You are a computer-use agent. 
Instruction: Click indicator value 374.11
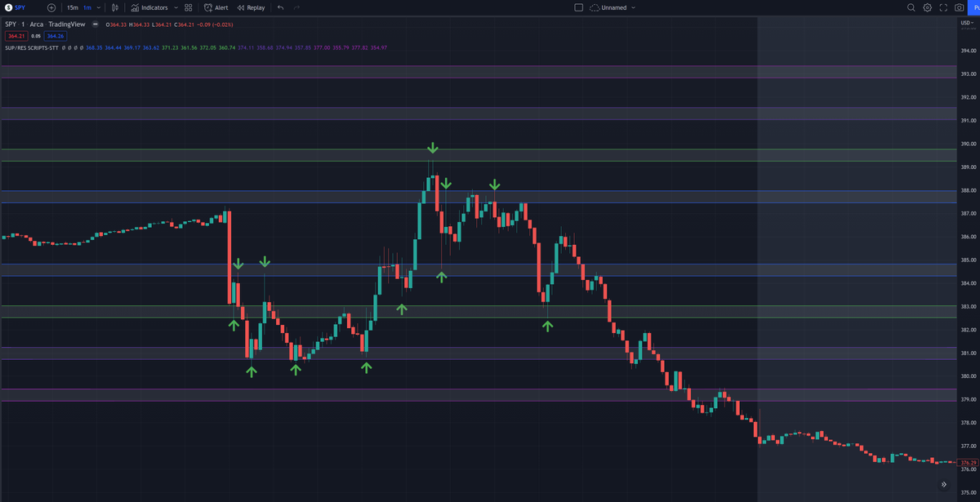tap(246, 47)
